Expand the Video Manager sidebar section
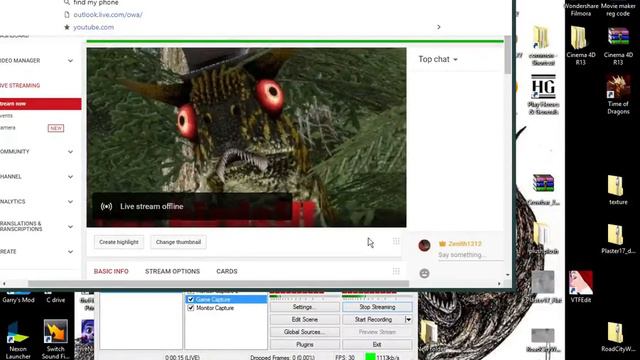 70,61
